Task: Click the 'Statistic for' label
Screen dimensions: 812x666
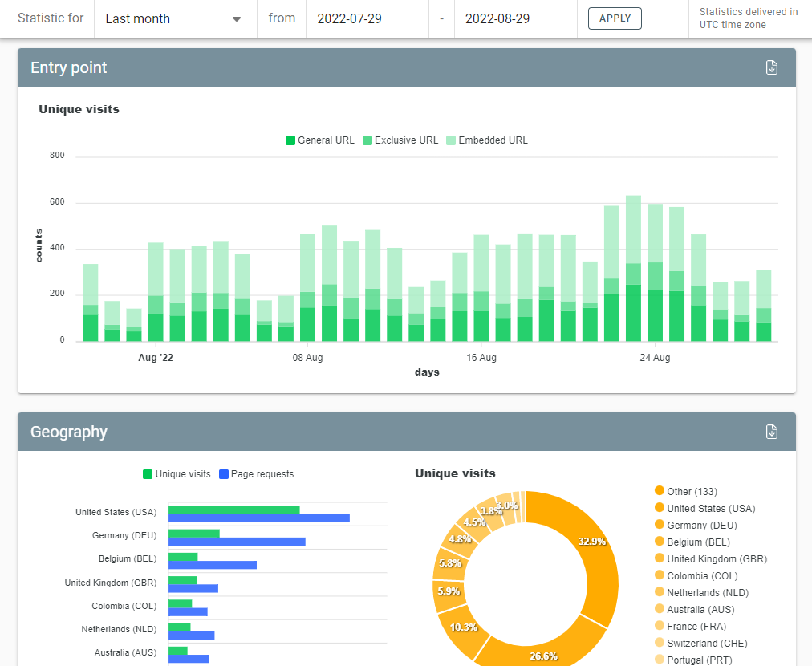Action: pos(51,18)
